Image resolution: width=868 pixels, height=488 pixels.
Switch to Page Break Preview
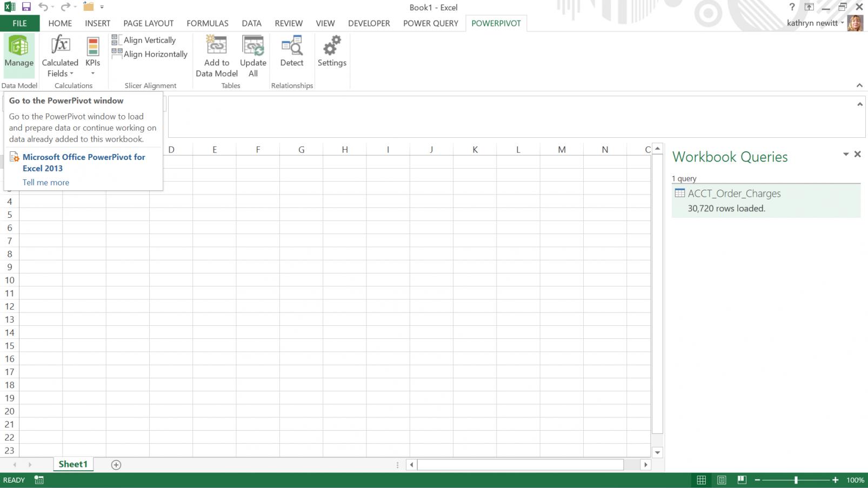point(742,480)
